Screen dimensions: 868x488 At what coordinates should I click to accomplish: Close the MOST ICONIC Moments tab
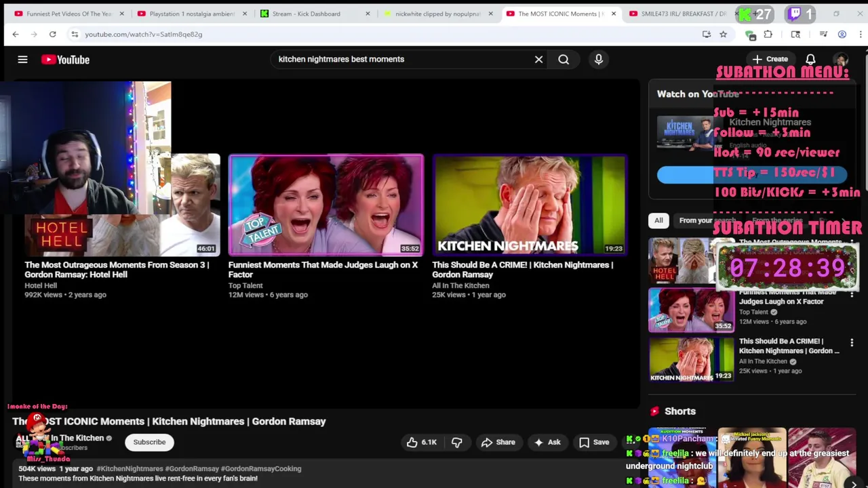pos(613,14)
